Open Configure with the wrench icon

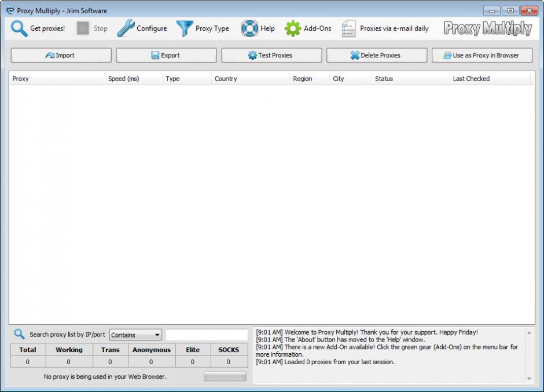(126, 28)
